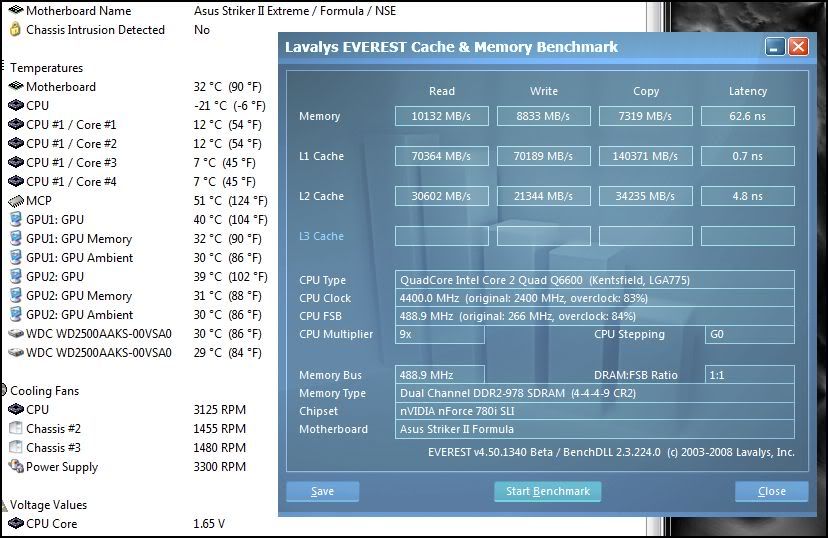The image size is (828, 538).
Task: Select the CPU temperature sensor icon
Action: pyautogui.click(x=16, y=105)
